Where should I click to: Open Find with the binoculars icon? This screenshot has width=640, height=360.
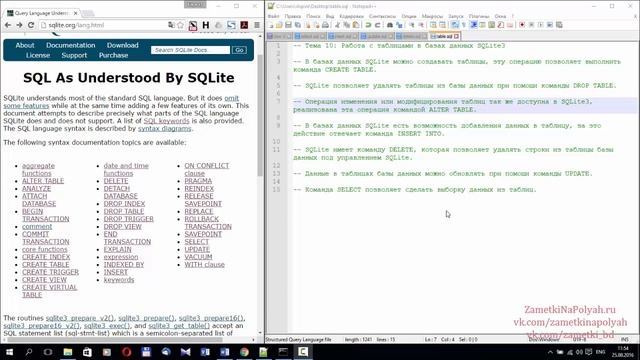pos(390,25)
